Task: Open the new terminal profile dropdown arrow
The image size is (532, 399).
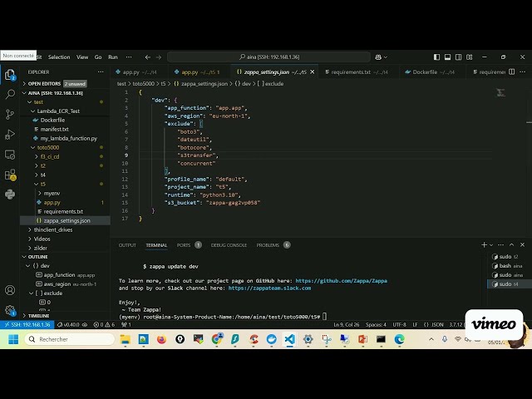Action: 491,245
